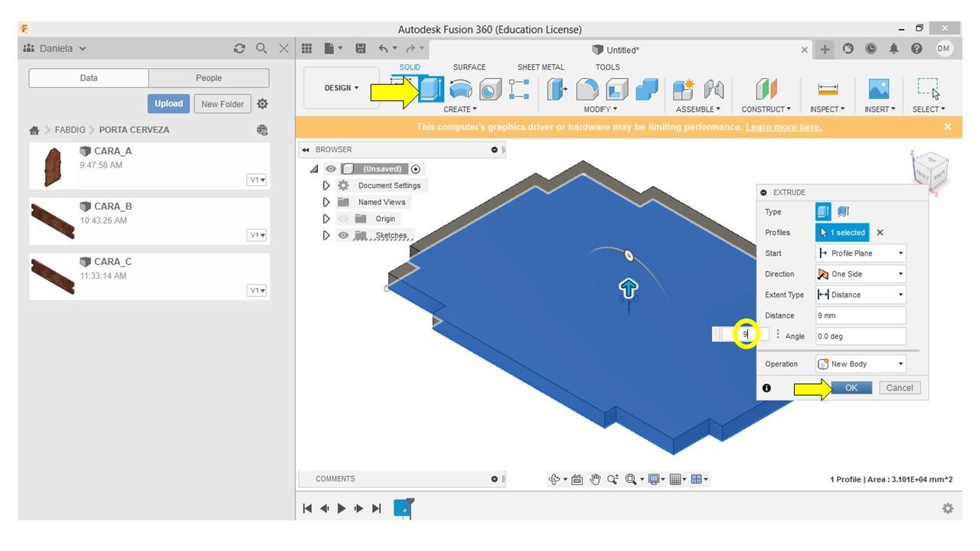
Task: Click the ViewCube in the canvas
Action: [932, 169]
